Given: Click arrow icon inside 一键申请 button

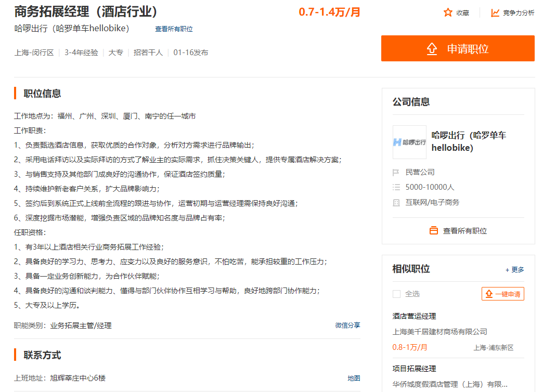Looking at the screenshot, I should coord(489,294).
